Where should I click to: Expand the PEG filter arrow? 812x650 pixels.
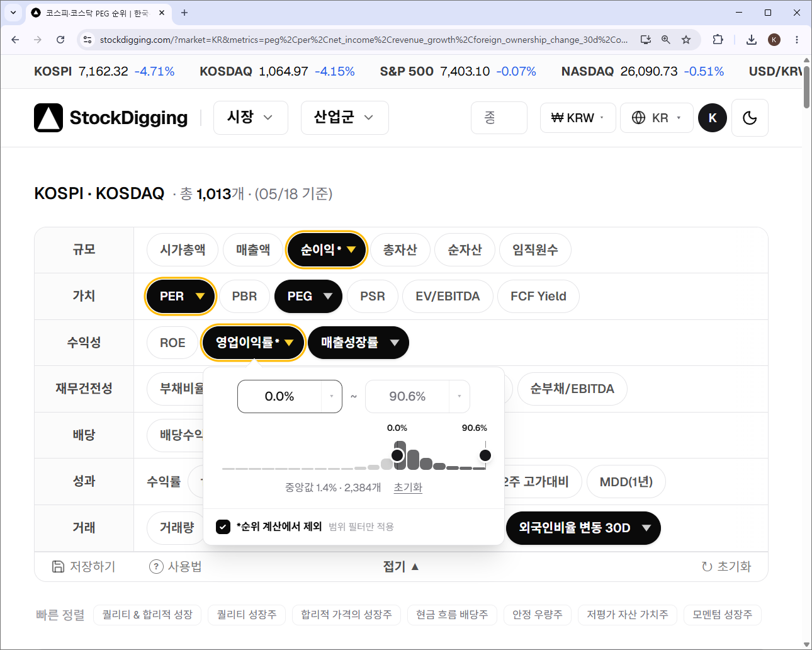(x=328, y=296)
